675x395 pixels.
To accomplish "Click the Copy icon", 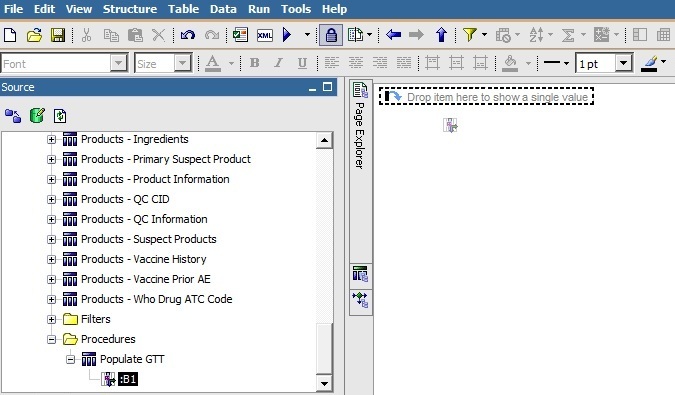I will 111,35.
